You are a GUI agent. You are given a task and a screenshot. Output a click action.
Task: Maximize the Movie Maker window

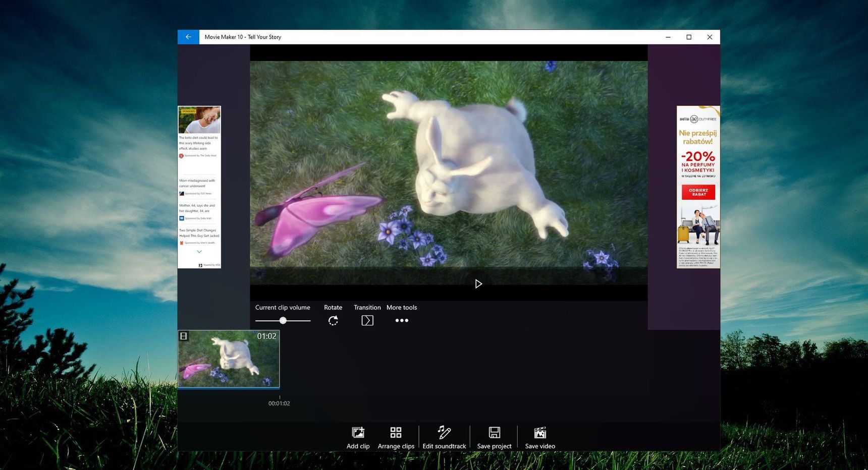pyautogui.click(x=689, y=37)
